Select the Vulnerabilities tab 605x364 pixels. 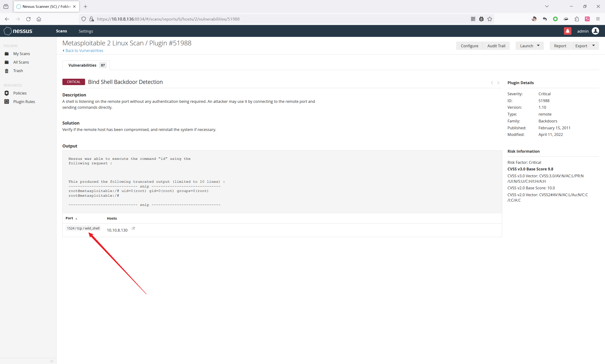pyautogui.click(x=86, y=65)
